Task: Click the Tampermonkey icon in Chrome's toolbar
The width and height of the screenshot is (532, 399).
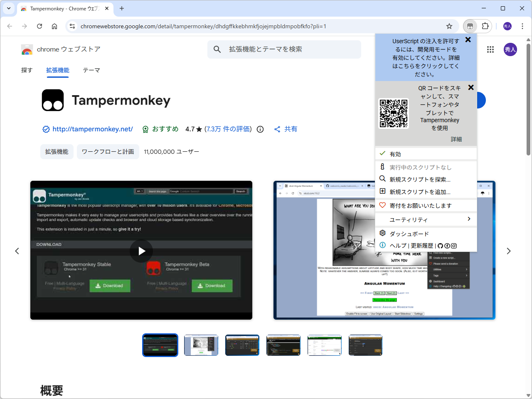Action: [x=470, y=26]
